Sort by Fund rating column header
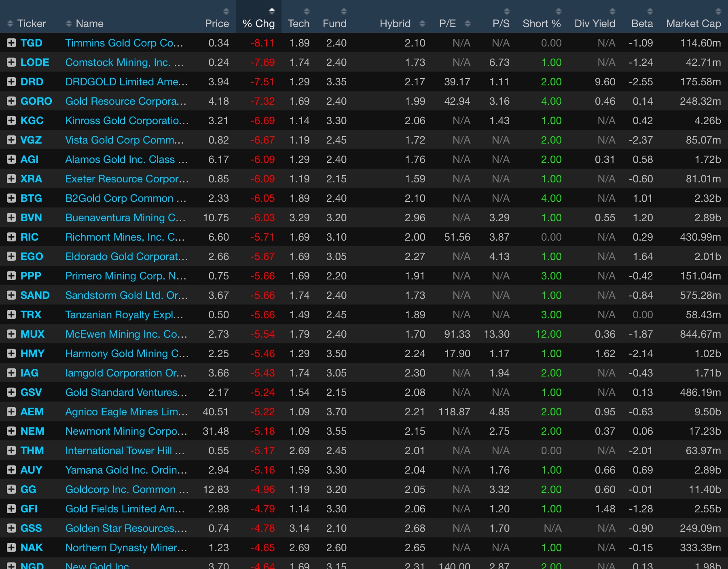This screenshot has height=569, width=728. (x=334, y=23)
